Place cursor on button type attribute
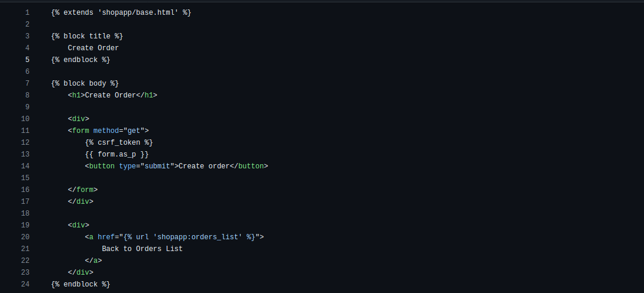Image resolution: width=644 pixels, height=293 pixels. [127, 166]
